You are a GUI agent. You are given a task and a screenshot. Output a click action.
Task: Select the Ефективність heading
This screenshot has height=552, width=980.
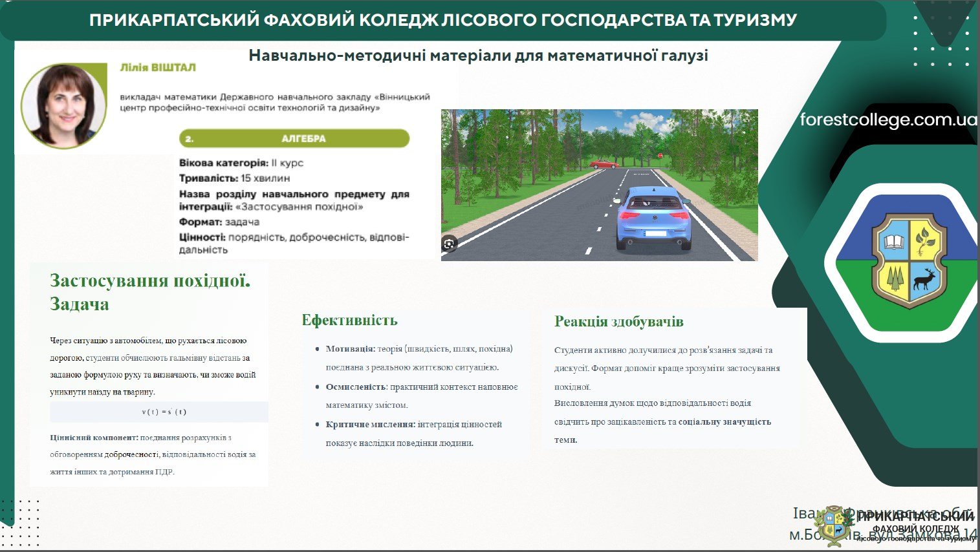tap(349, 320)
